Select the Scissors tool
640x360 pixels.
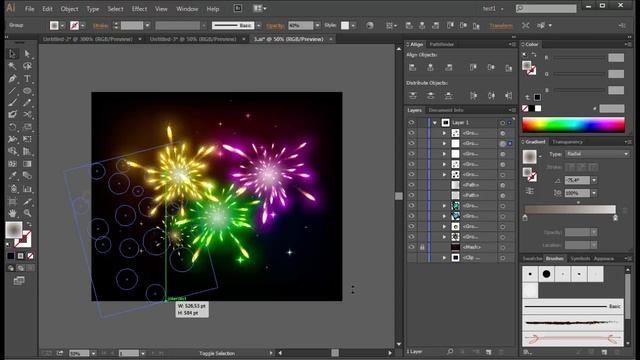click(x=27, y=115)
